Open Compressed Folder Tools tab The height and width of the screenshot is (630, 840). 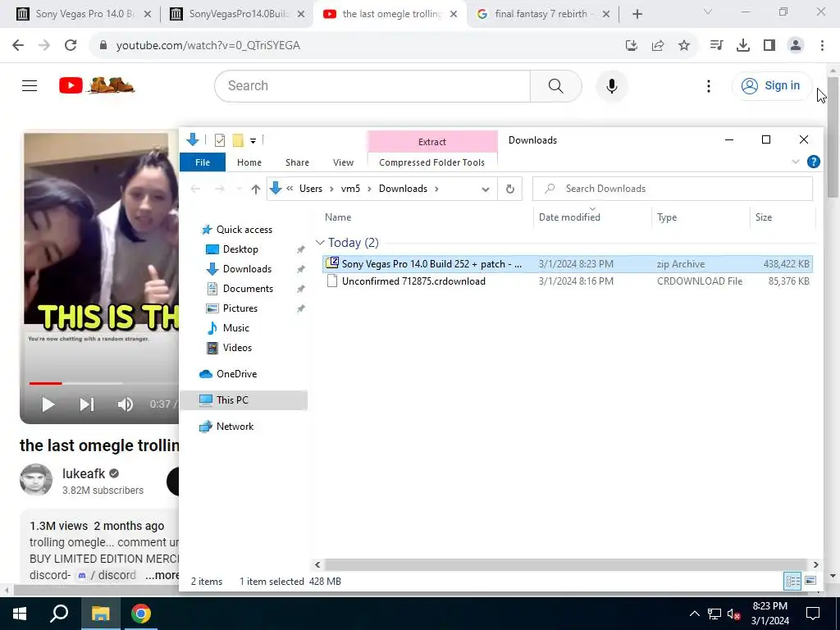click(x=431, y=162)
